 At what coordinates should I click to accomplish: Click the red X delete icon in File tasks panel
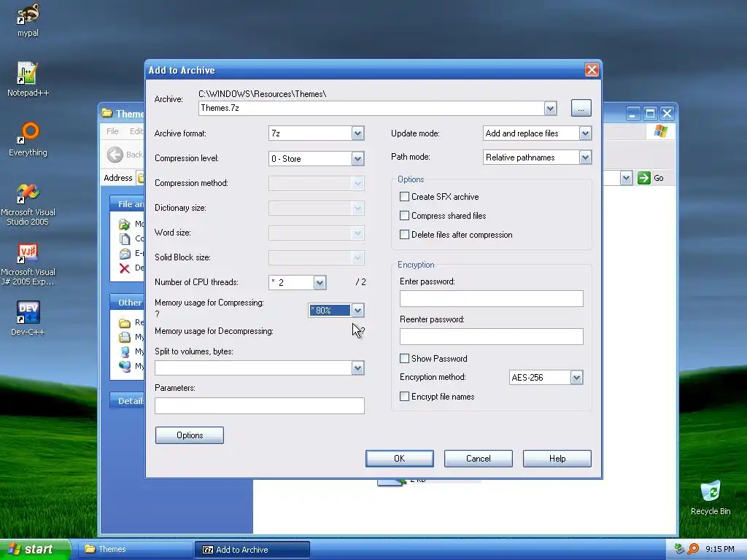click(x=124, y=268)
